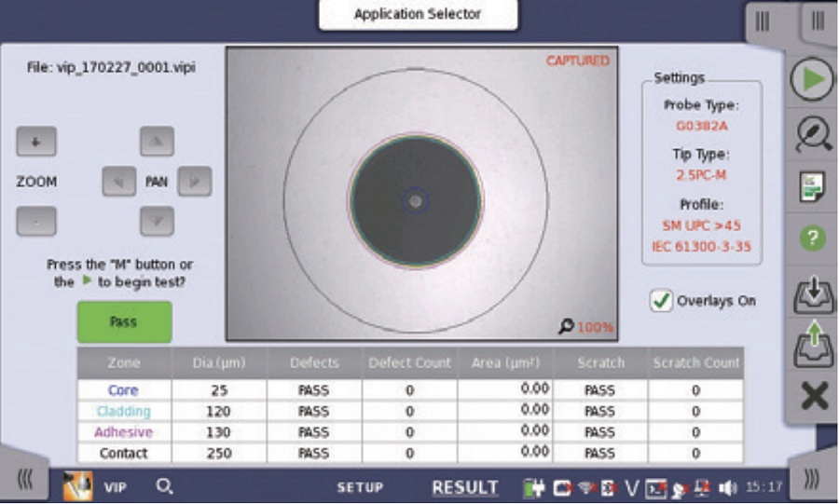839x504 pixels.
Task: Switch to the RESULT tab
Action: 464,487
